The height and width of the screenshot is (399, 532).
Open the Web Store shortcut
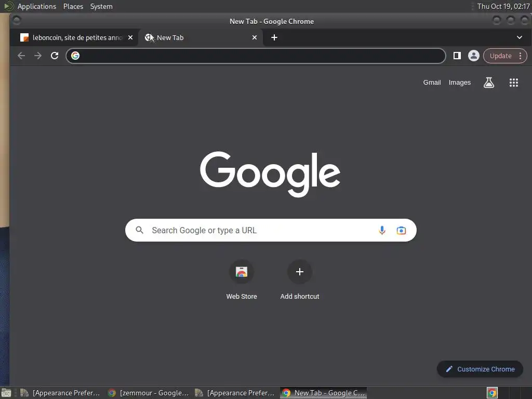[242, 272]
